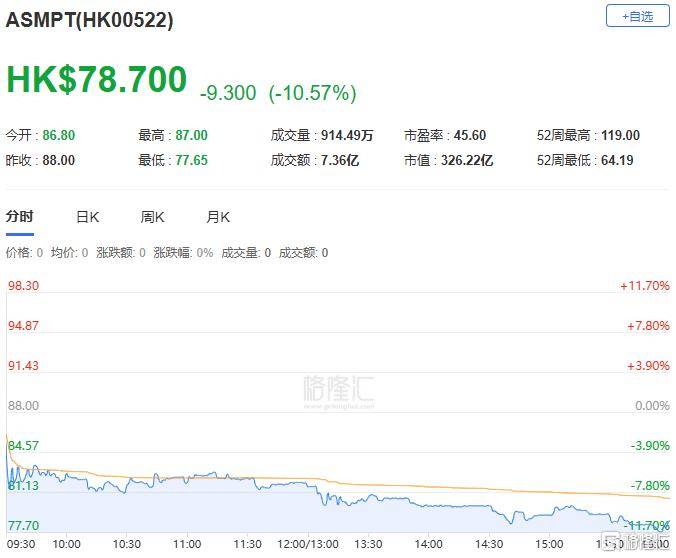This screenshot has width=676, height=558.
Task: Click the 88.00 baseline axis label
Action: [x=23, y=406]
